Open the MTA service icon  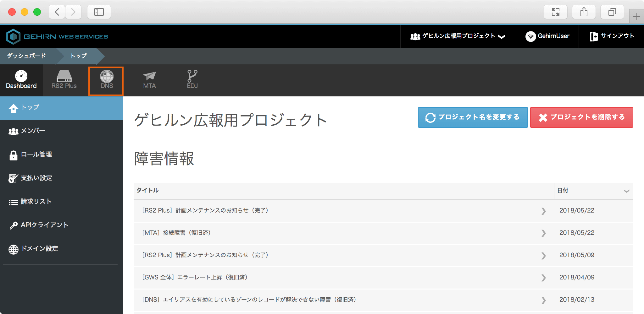[149, 80]
